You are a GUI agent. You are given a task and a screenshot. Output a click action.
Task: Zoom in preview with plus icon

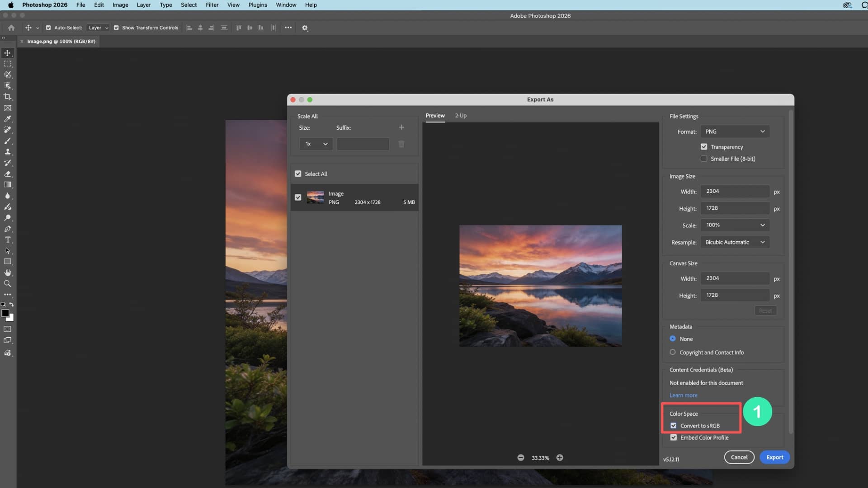pos(560,458)
